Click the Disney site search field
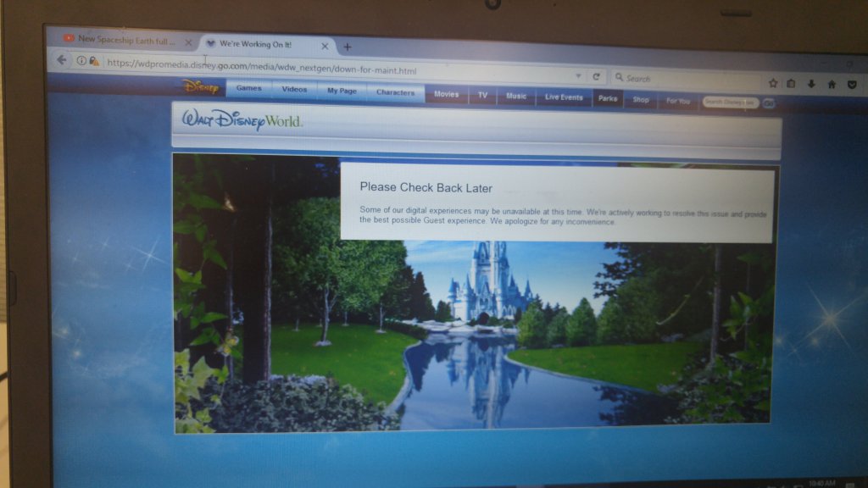The image size is (868, 488). pyautogui.click(x=729, y=103)
